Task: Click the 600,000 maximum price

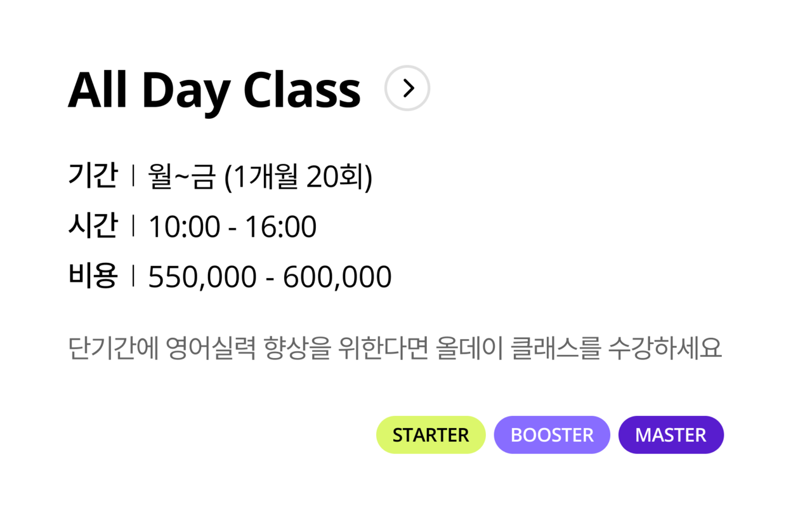Action: 337,278
